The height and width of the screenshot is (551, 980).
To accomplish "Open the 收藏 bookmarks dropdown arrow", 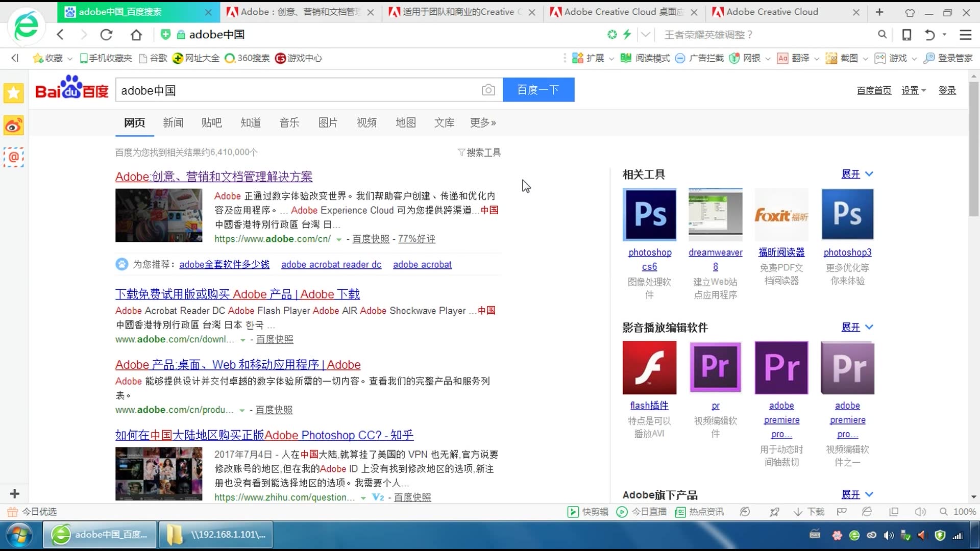I will [70, 59].
